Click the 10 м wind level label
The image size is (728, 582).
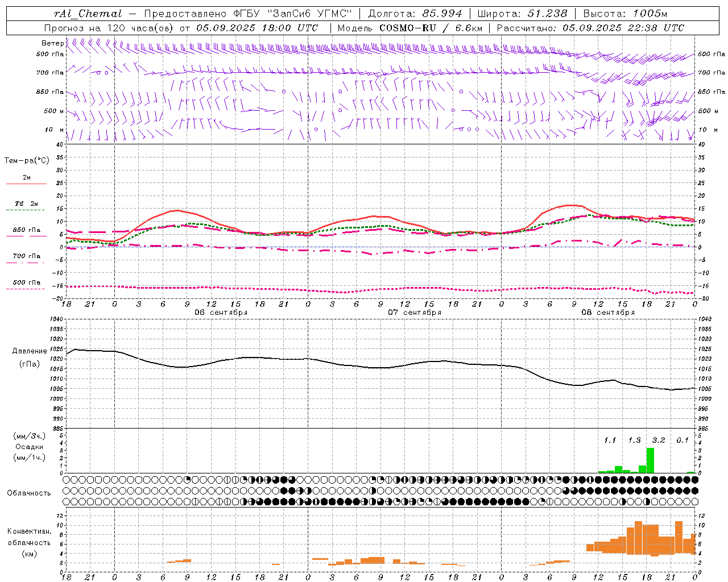pyautogui.click(x=55, y=130)
